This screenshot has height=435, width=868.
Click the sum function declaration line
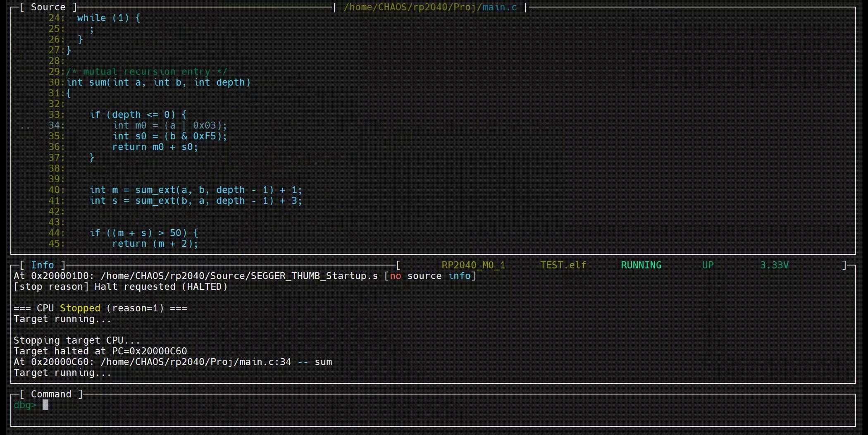click(x=159, y=82)
